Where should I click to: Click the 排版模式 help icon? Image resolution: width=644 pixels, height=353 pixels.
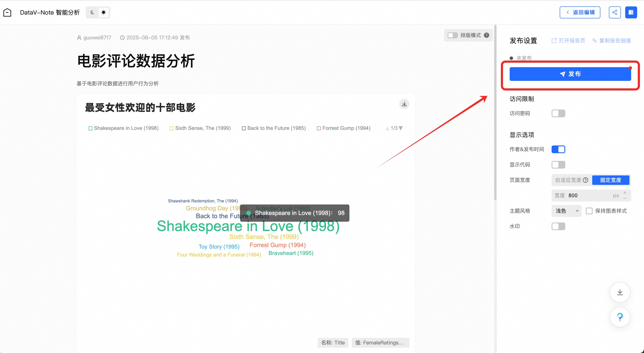(486, 35)
